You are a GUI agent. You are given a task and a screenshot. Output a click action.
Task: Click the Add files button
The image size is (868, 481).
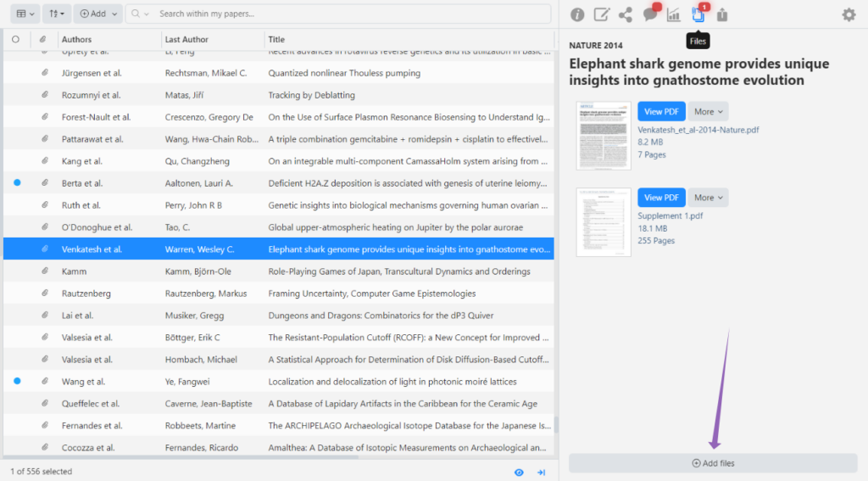[713, 463]
